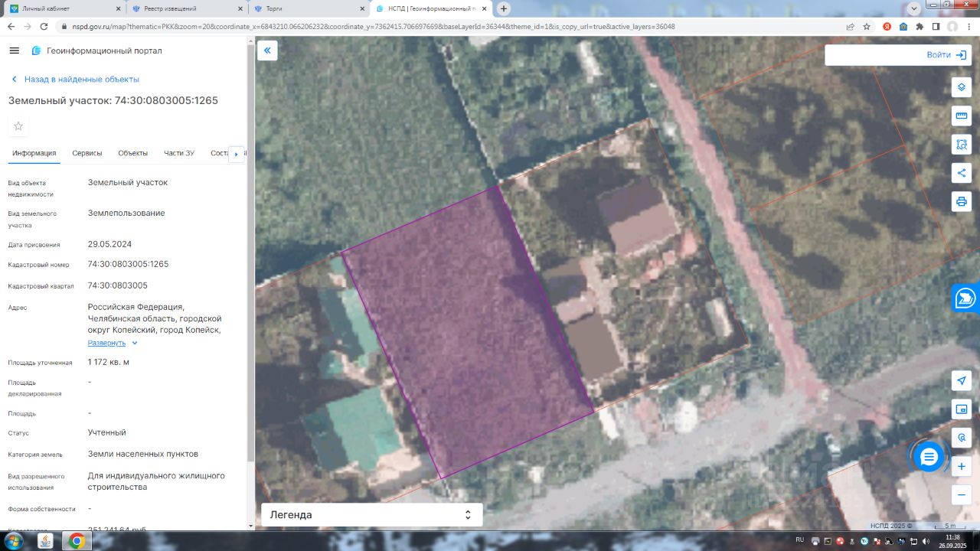Open the Java app in the taskbar

45,541
